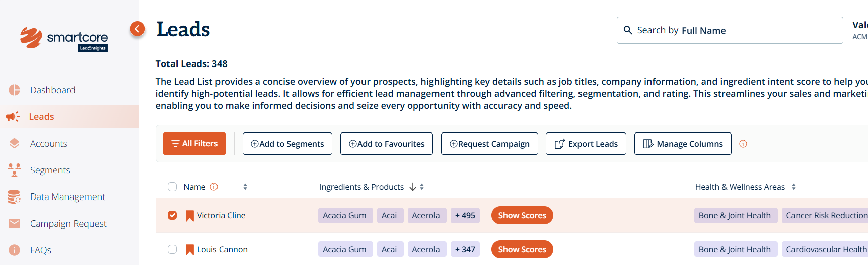This screenshot has width=868, height=265.
Task: Click the descending arrow on Ingredients & Products
Action: (413, 187)
